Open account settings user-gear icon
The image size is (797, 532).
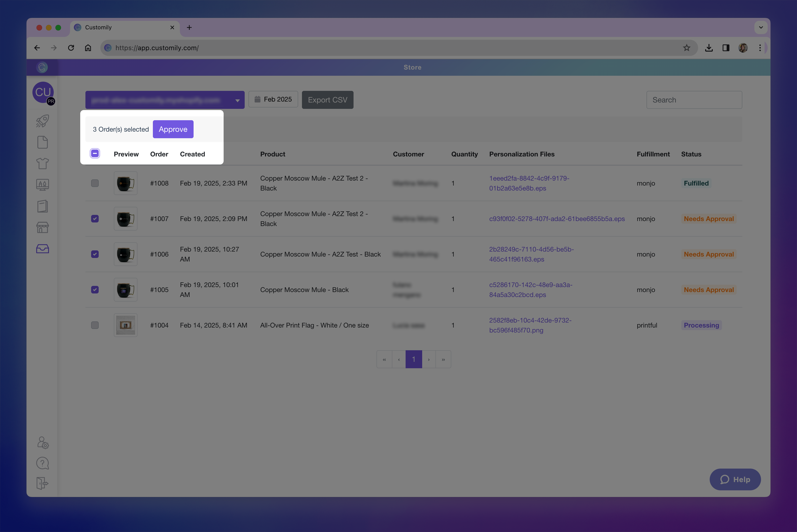(43, 443)
